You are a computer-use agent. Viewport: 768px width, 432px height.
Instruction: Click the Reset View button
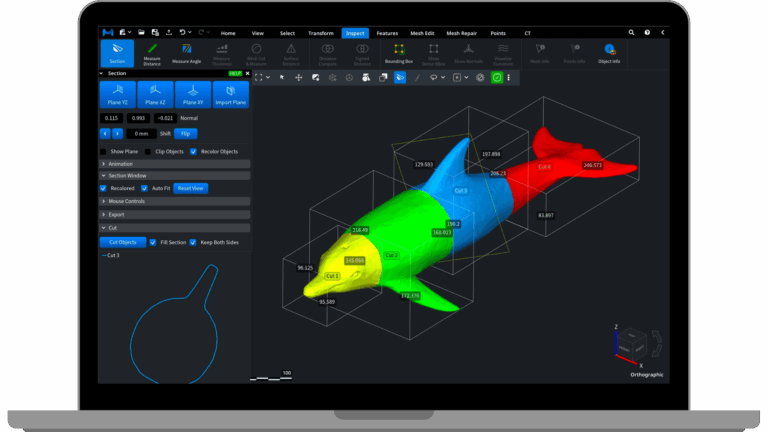[191, 188]
